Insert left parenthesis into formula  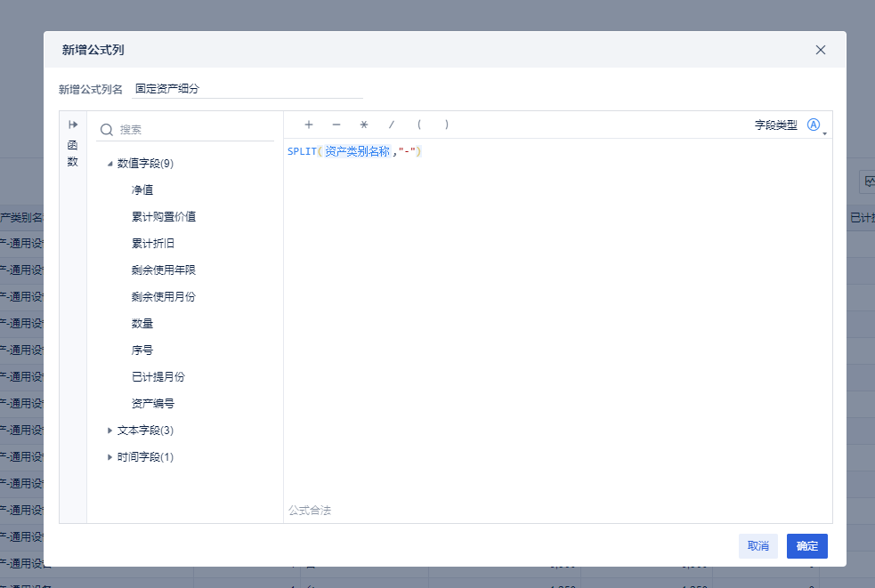tap(419, 125)
